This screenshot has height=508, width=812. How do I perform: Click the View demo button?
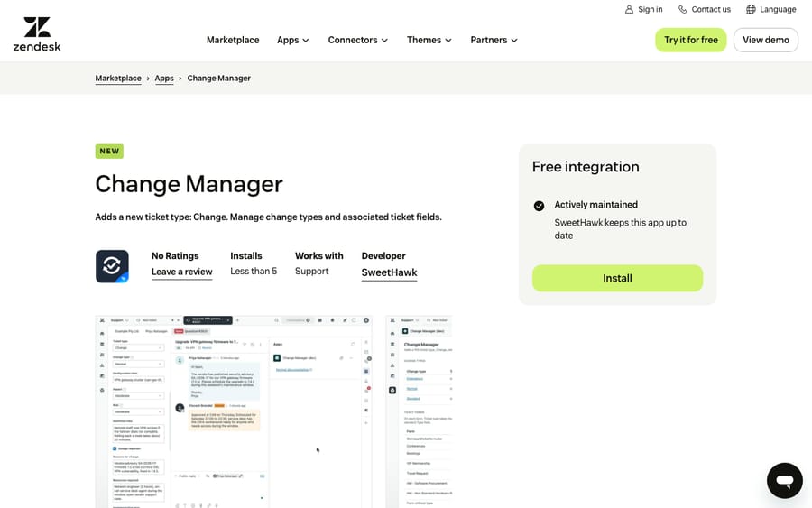tap(766, 40)
